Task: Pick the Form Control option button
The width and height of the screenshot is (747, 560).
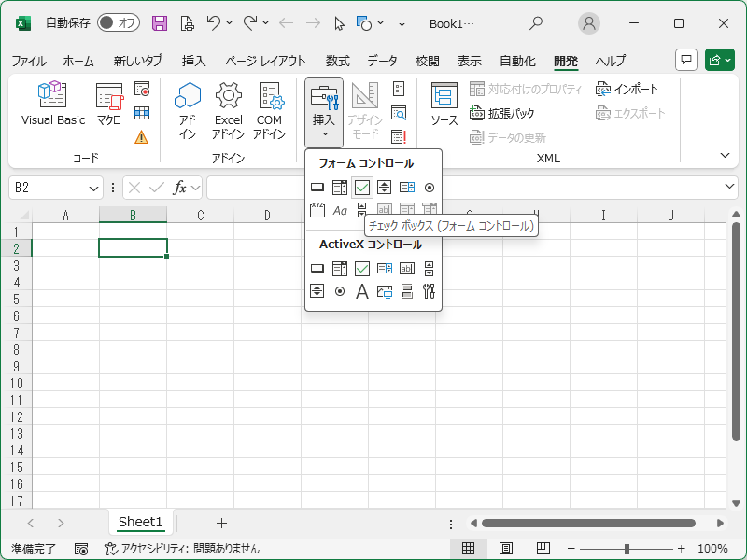Action: [430, 188]
